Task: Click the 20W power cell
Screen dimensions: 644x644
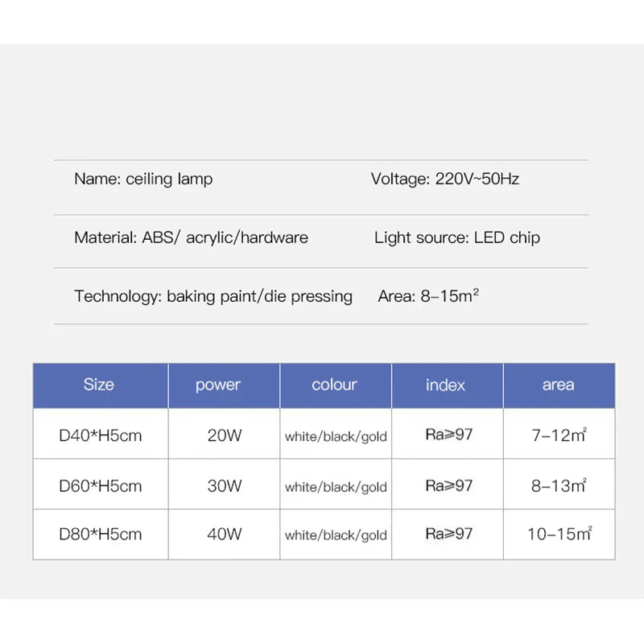Action: click(x=224, y=436)
